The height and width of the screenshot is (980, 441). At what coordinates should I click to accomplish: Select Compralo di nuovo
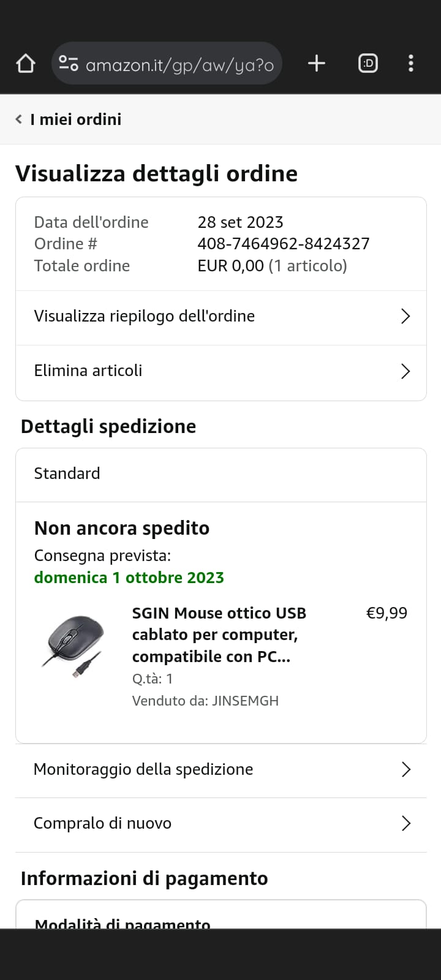click(102, 823)
